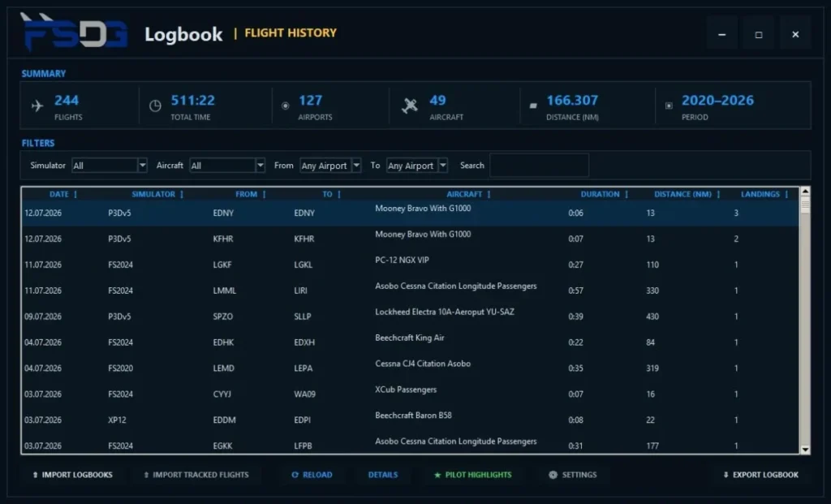The width and height of the screenshot is (831, 504).
Task: Click the Settings gear icon
Action: (553, 475)
